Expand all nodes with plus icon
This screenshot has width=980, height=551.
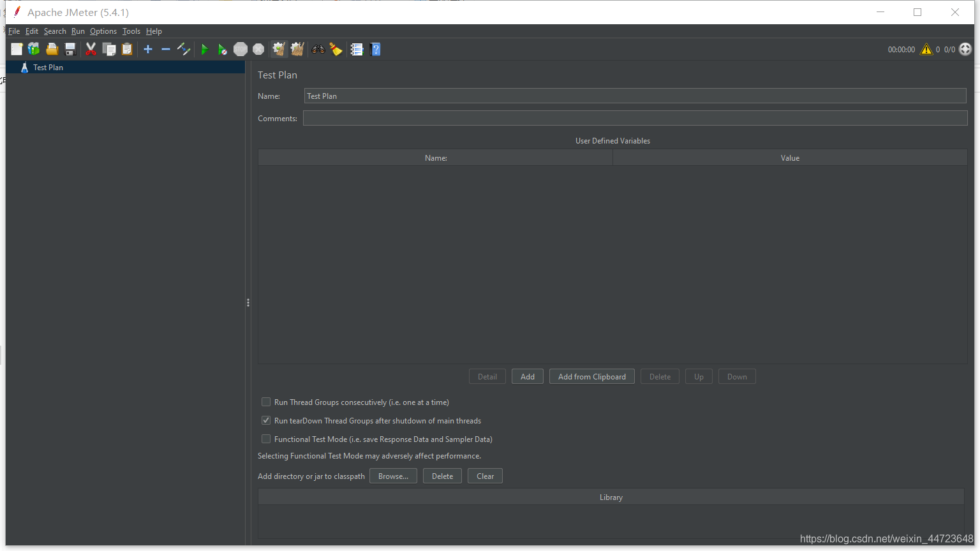(148, 49)
